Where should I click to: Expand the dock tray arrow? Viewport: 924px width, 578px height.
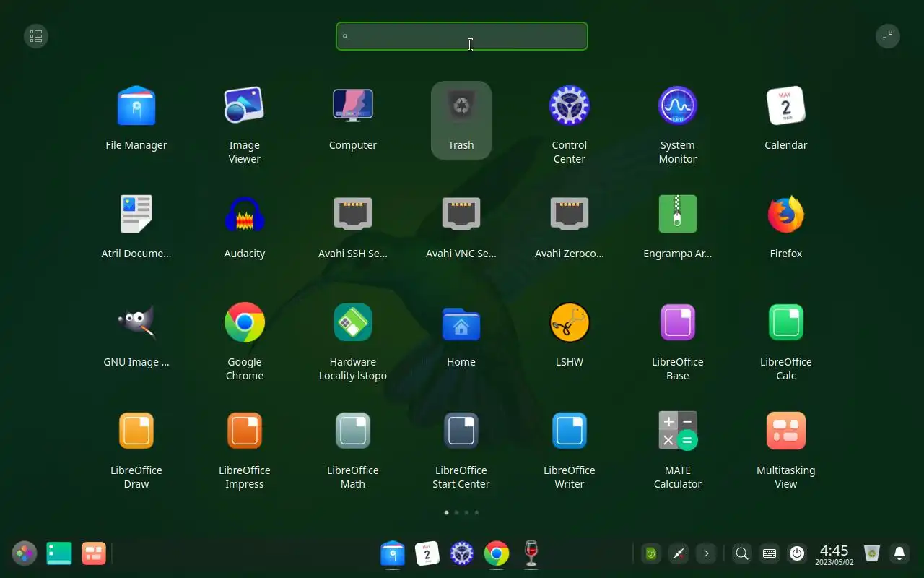(x=706, y=553)
